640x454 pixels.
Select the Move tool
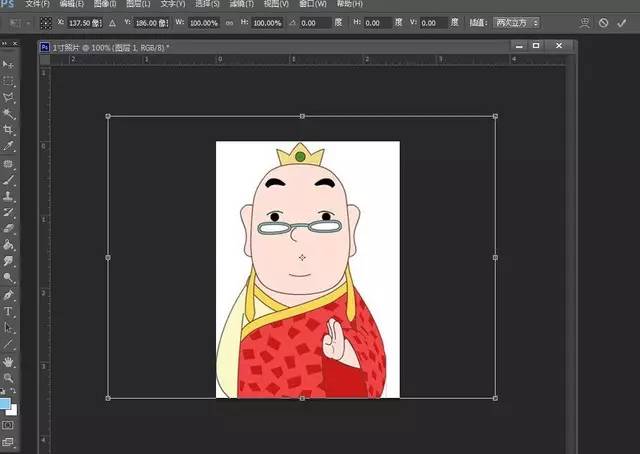tap(8, 64)
